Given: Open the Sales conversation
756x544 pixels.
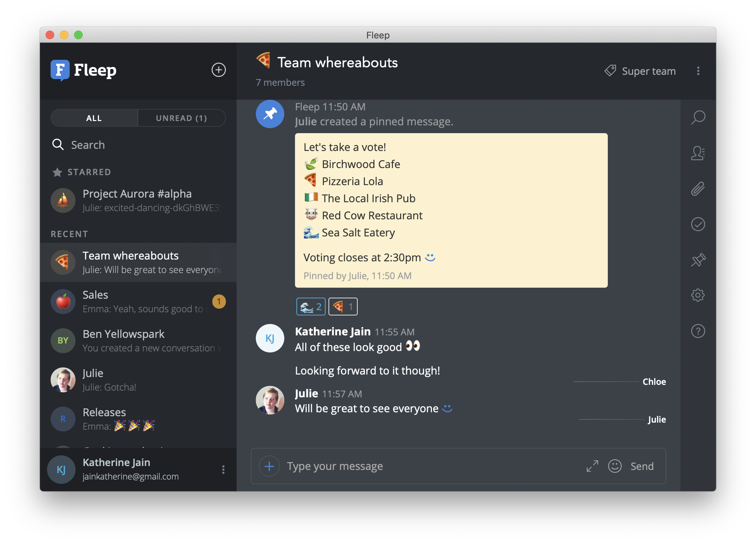Looking at the screenshot, I should pyautogui.click(x=138, y=302).
